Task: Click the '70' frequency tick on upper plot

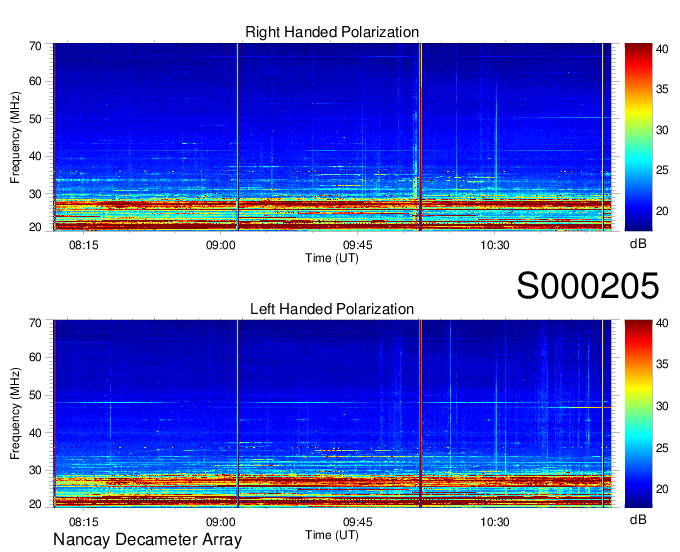Action: coord(35,46)
